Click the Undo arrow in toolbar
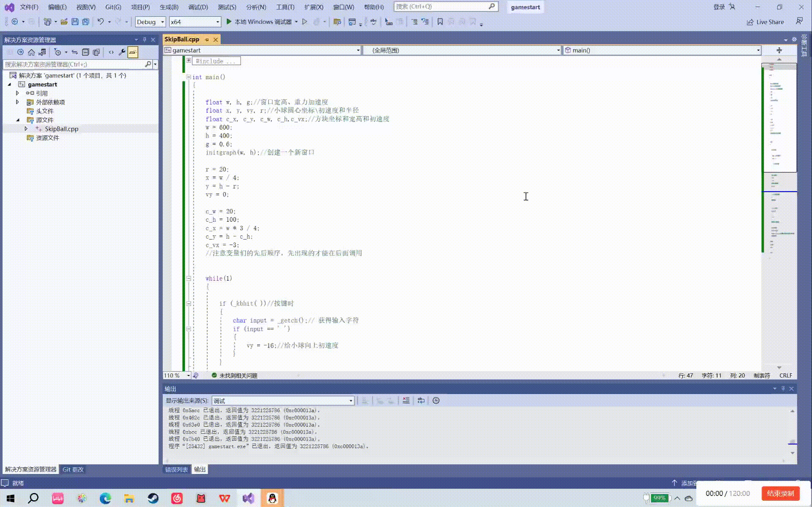The height and width of the screenshot is (507, 812). point(100,22)
